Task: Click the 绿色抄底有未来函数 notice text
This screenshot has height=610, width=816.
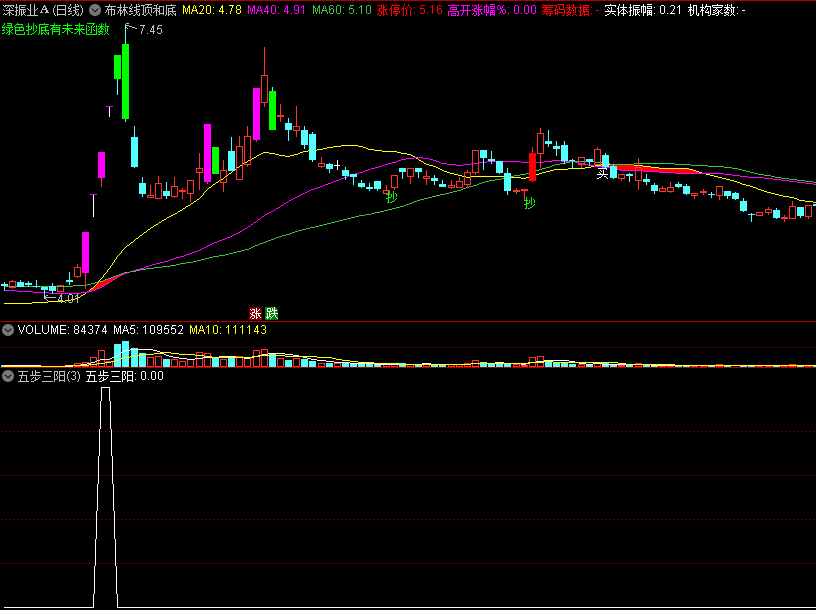Action: [56, 30]
